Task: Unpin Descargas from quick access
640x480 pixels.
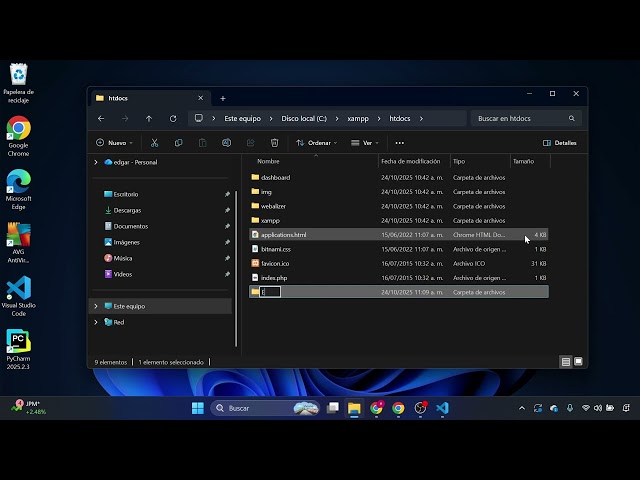Action: coord(227,210)
